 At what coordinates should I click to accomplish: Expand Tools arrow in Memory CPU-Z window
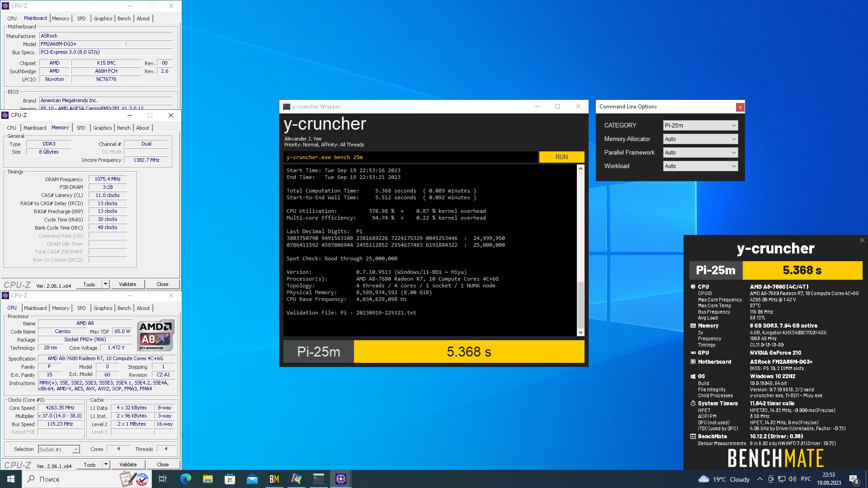click(x=105, y=284)
